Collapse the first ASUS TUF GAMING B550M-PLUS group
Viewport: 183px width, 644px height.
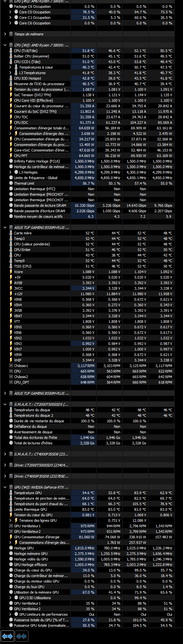point(5,228)
